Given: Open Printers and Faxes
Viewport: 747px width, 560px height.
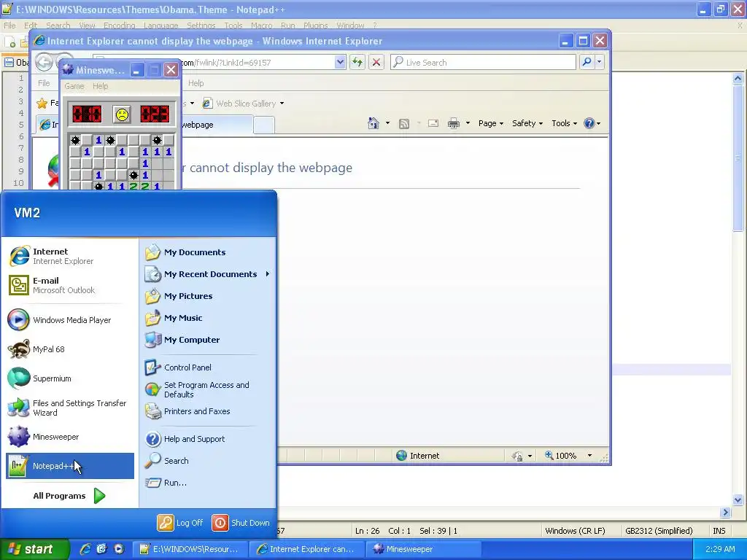Looking at the screenshot, I should click(208, 411).
